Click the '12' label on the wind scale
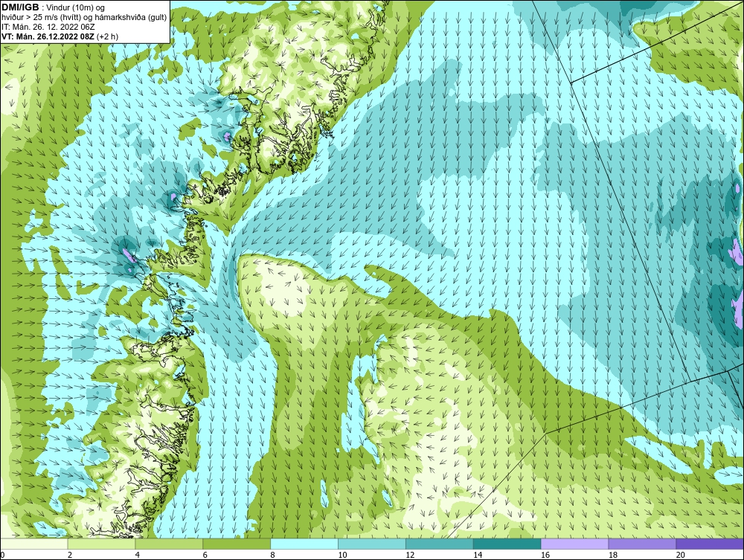744x560 pixels. [x=410, y=555]
